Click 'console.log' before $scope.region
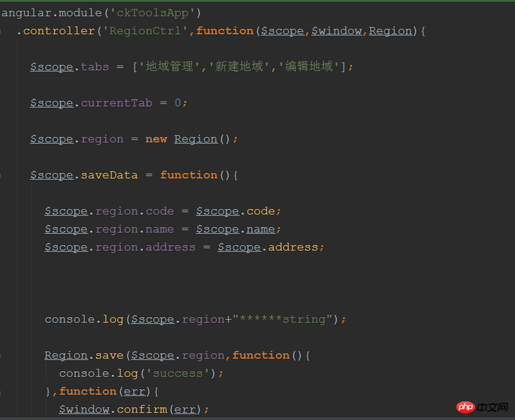The image size is (515, 420). (84, 320)
